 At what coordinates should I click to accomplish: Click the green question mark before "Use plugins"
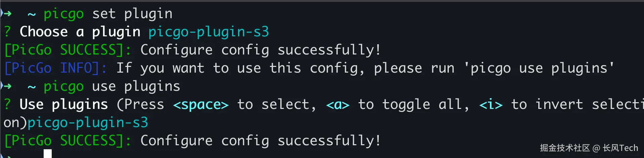click(7, 105)
